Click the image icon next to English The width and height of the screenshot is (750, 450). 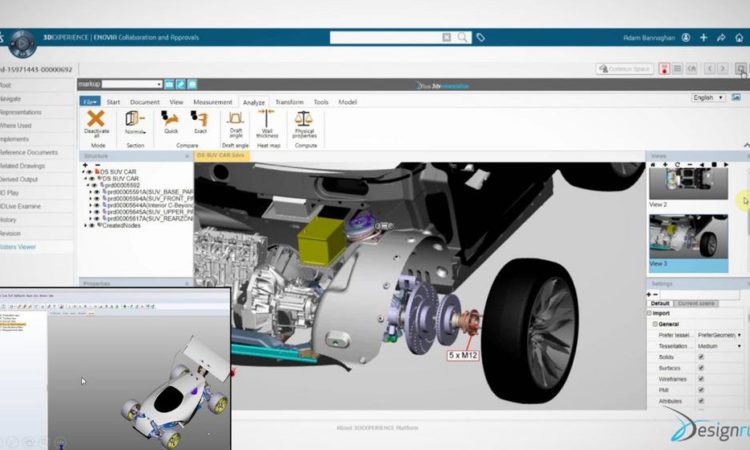736,97
